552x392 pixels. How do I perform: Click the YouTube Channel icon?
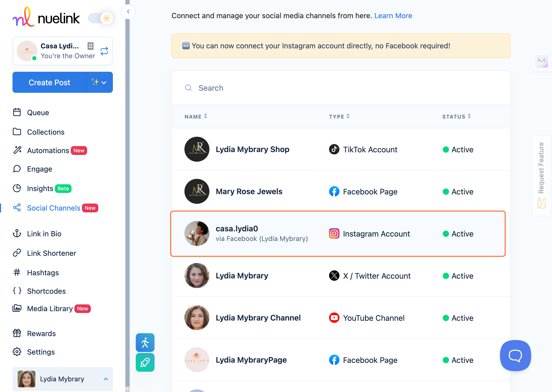pos(334,318)
